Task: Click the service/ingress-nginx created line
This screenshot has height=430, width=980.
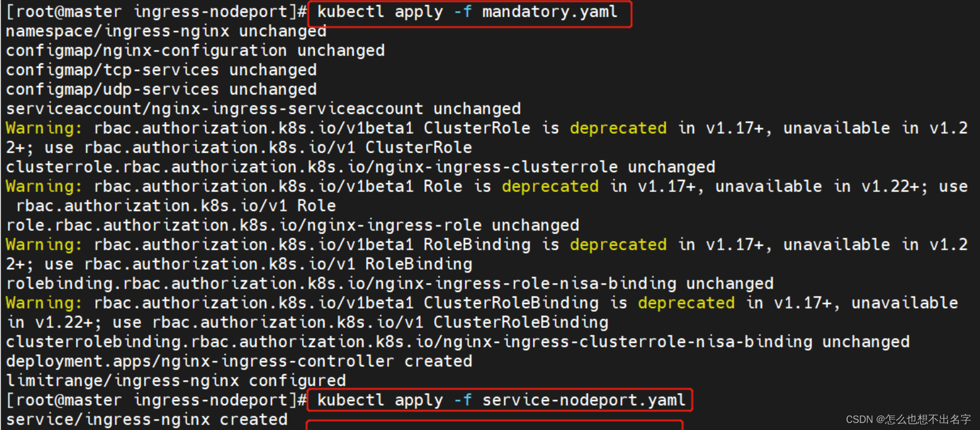Action: click(x=147, y=420)
